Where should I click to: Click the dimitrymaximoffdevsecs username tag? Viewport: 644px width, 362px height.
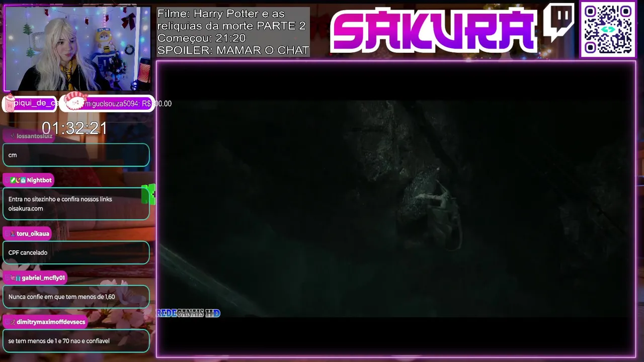[45, 322]
